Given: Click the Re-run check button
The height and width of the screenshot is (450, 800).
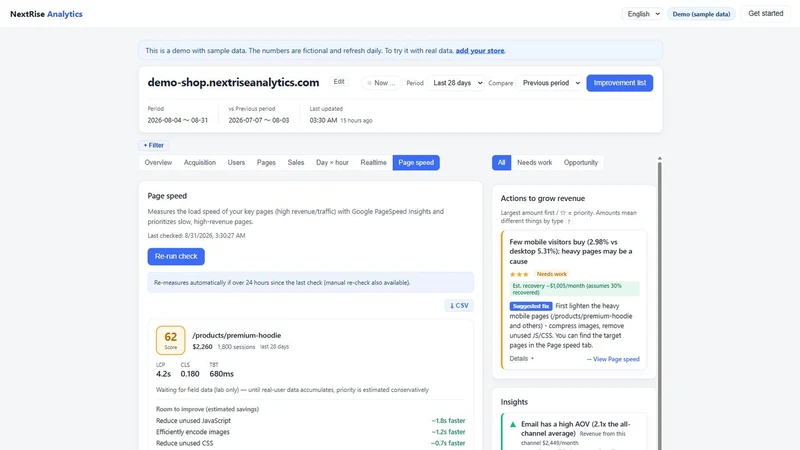Looking at the screenshot, I should click(176, 256).
